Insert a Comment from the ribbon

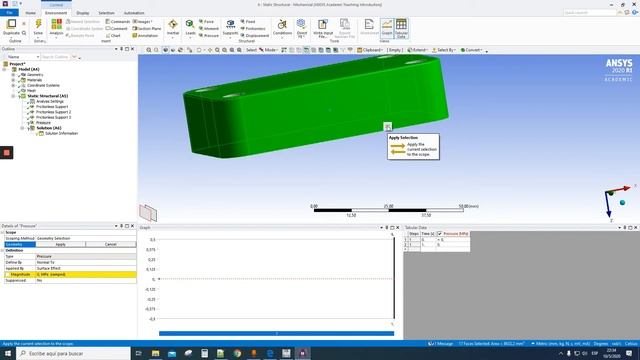click(117, 29)
